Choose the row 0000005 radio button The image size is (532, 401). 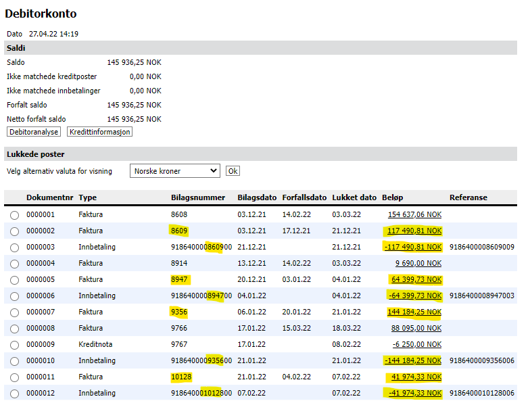click(14, 280)
